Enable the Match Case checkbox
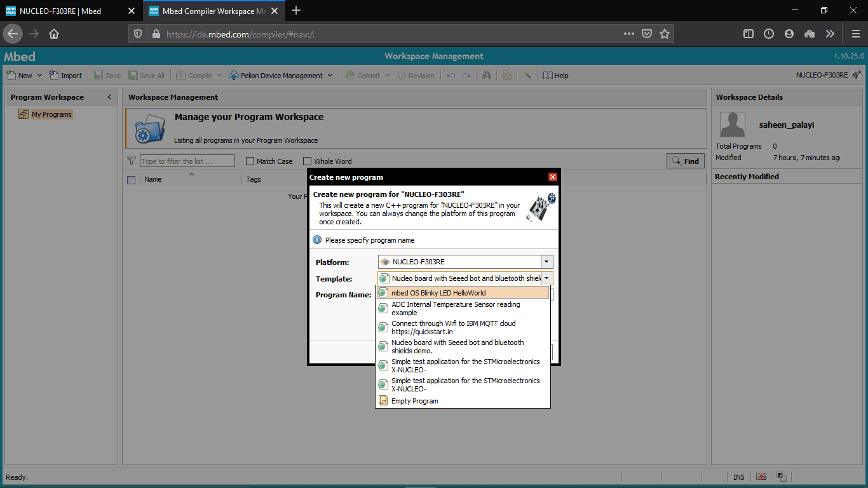This screenshot has width=868, height=488. pyautogui.click(x=250, y=161)
